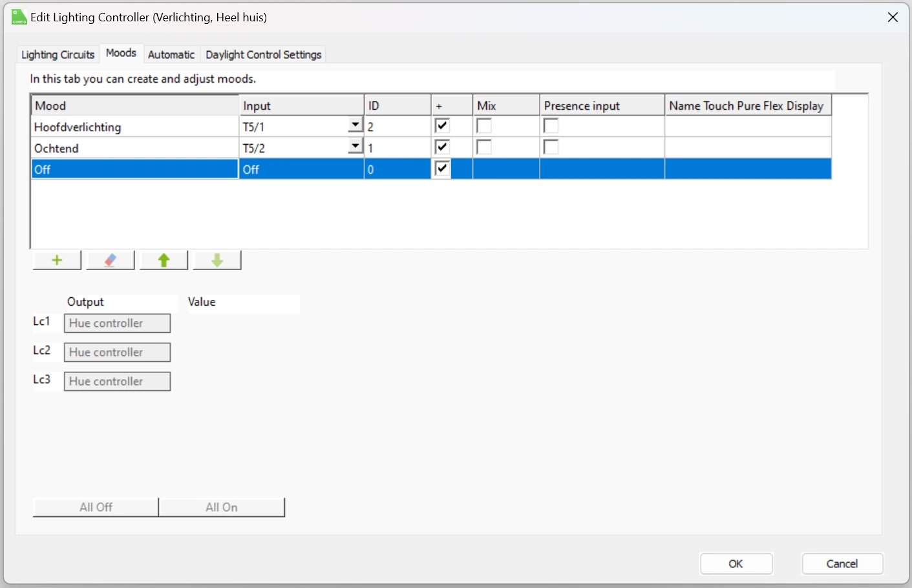Image resolution: width=912 pixels, height=588 pixels.
Task: Enable Presence input for Hoofdverlichting
Action: click(551, 125)
